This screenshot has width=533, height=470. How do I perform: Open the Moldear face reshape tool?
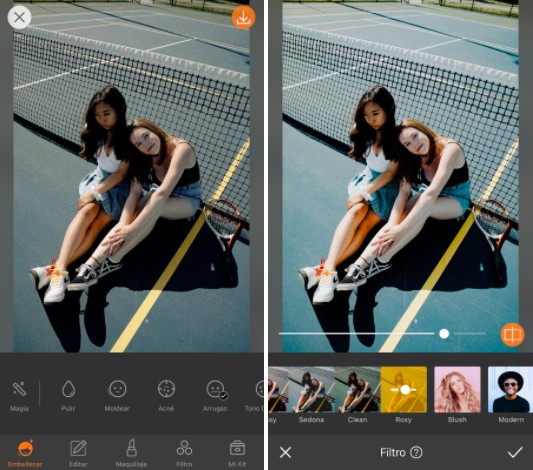point(117,396)
